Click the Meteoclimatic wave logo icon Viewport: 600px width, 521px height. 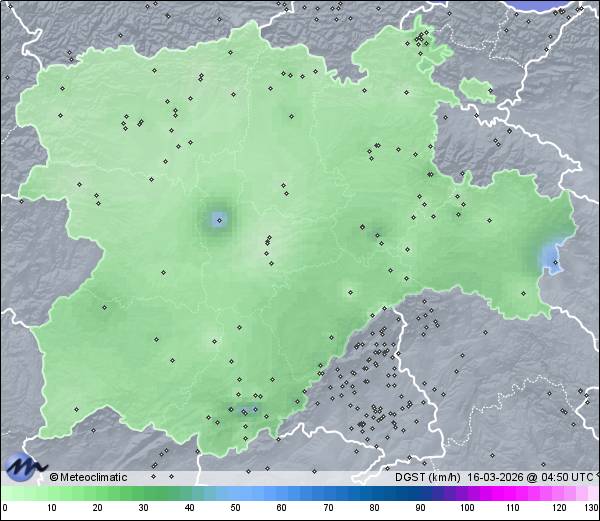(x=24, y=466)
